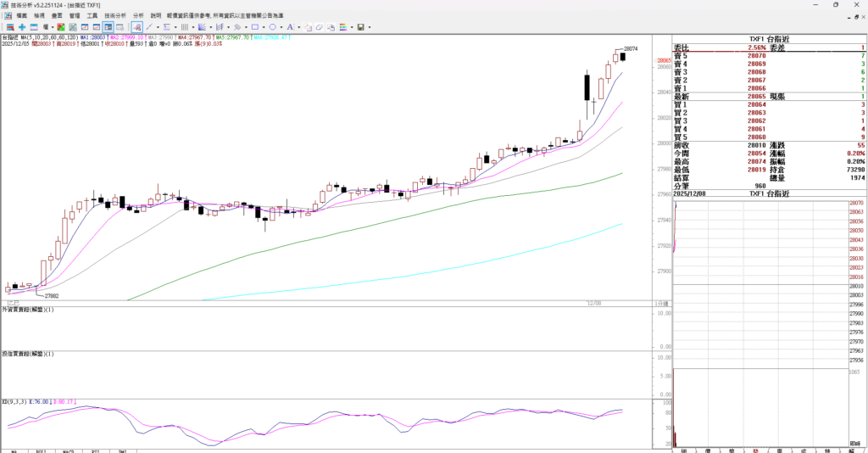Click the 說明 help menu
The image size is (868, 453).
155,16
